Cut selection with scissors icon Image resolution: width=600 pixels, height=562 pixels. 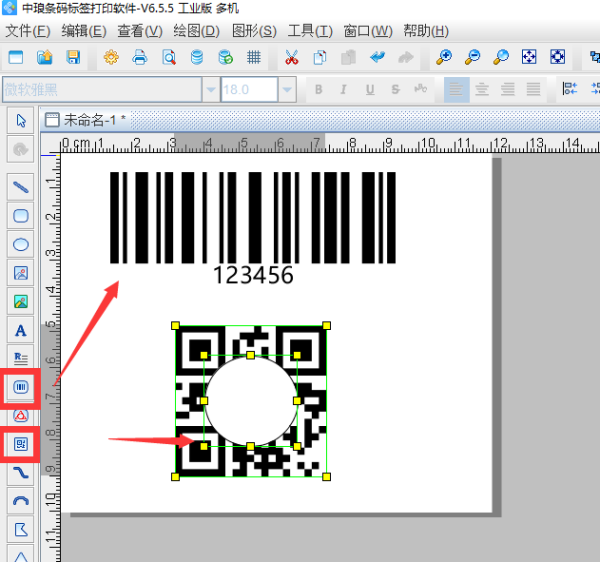coord(292,57)
